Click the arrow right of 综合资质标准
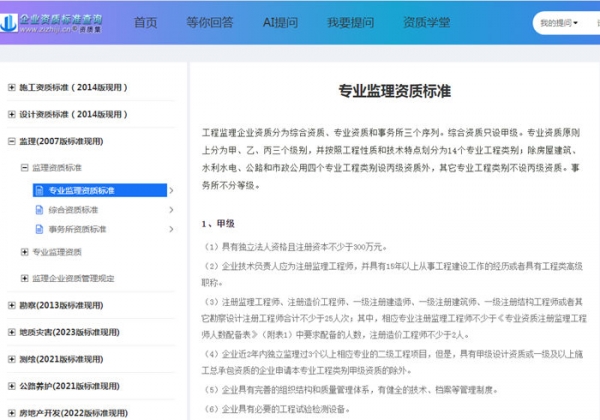 click(x=171, y=210)
